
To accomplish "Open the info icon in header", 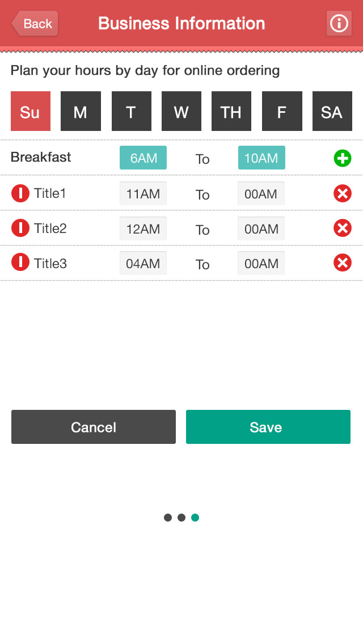I will point(339,24).
